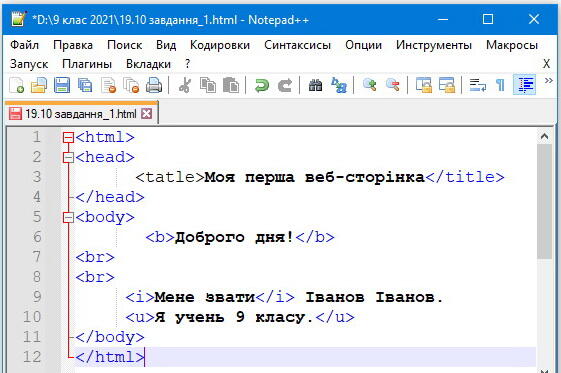Viewport: 561px width, 373px height.
Task: Click the Replace icon
Action: tap(338, 85)
